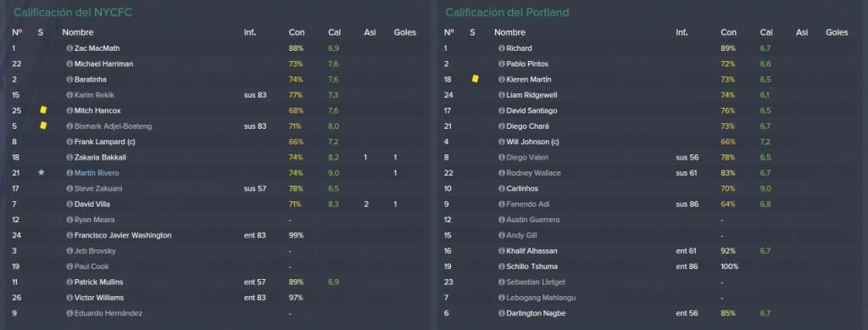Sort NYCFC table by Cal column
The image size is (868, 330).
[x=334, y=33]
